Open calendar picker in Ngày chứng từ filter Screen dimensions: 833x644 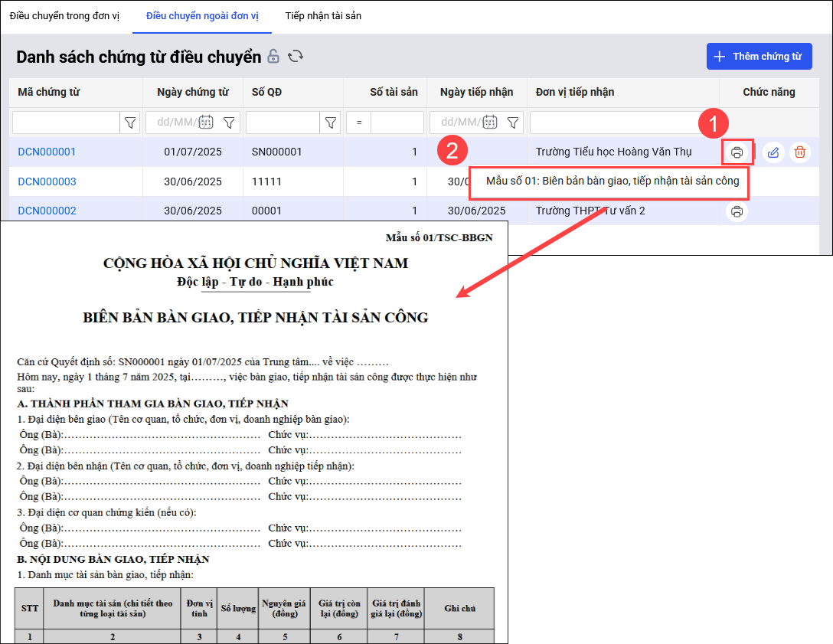coord(206,123)
